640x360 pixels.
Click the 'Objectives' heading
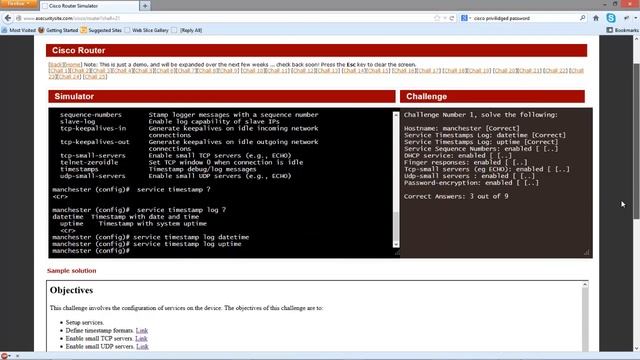(71, 290)
